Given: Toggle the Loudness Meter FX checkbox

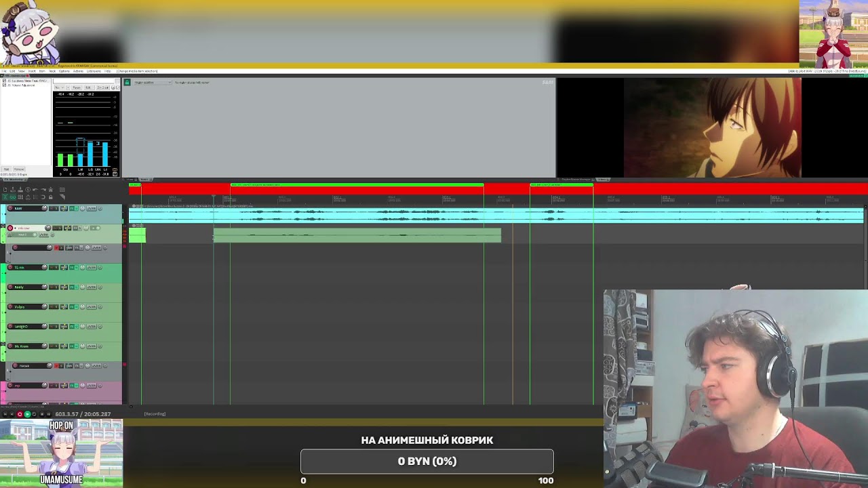Looking at the screenshot, I should [5, 81].
